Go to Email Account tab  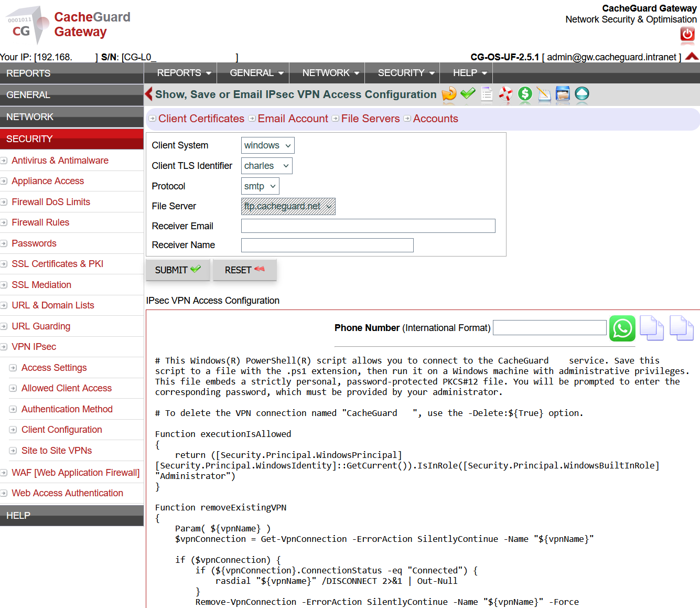[293, 119]
